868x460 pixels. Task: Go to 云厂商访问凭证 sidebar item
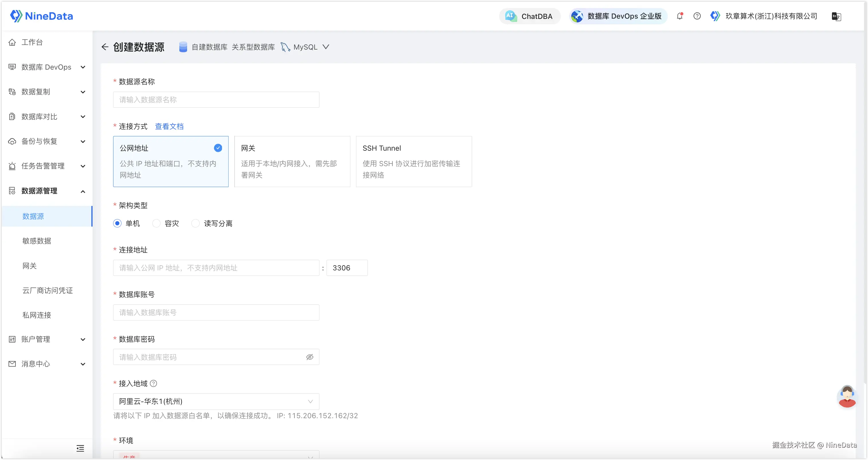point(48,290)
